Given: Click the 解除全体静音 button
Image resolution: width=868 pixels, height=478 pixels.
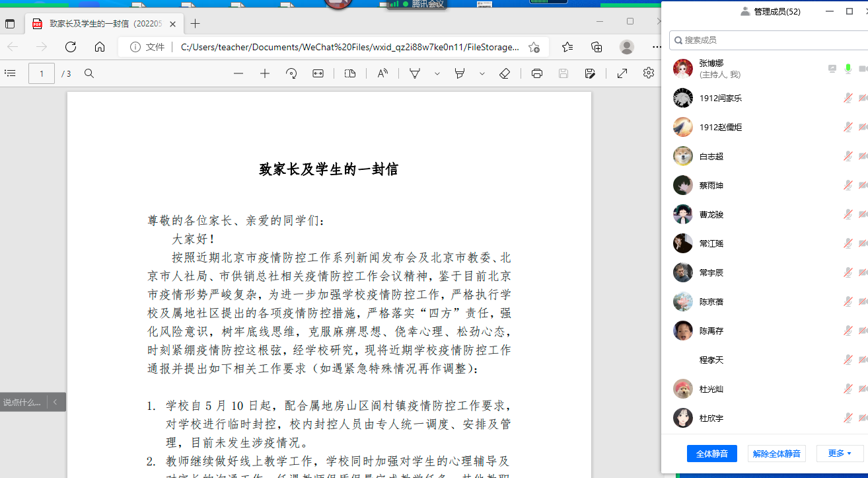Looking at the screenshot, I should [x=777, y=454].
